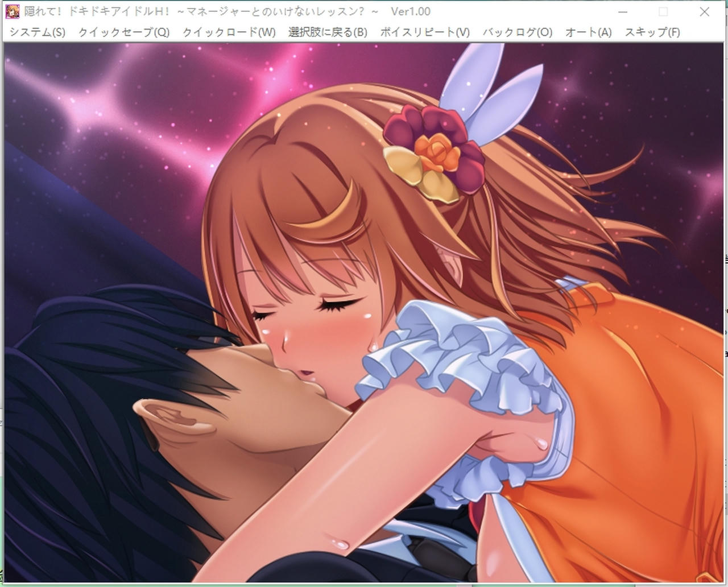The width and height of the screenshot is (728, 587).
Task: Enable auto mode via オート(A)
Action: (588, 32)
